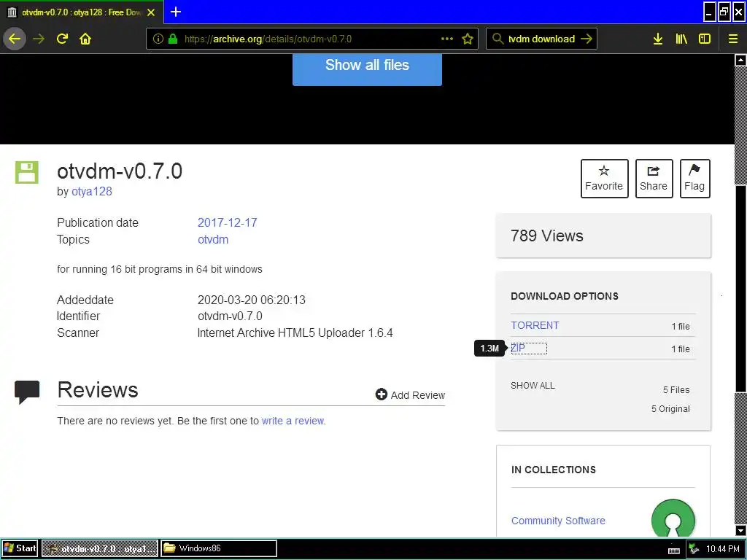
Task: Click the 5 Original files text
Action: coord(670,408)
